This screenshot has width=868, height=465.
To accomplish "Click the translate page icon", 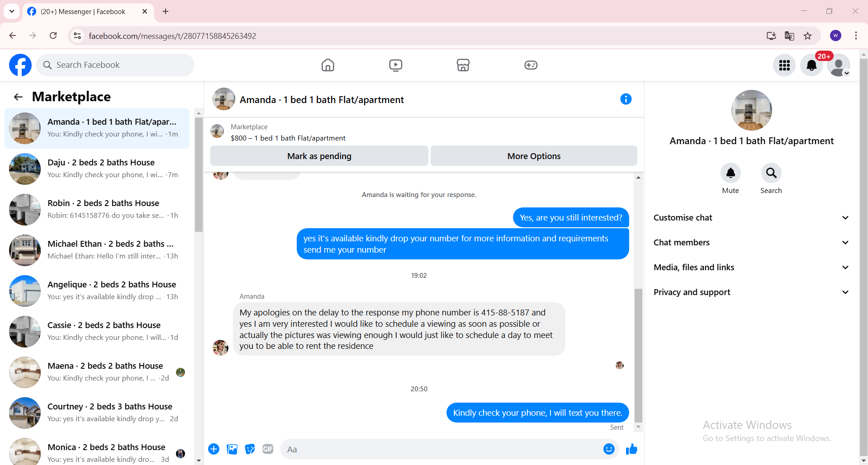I will (789, 36).
